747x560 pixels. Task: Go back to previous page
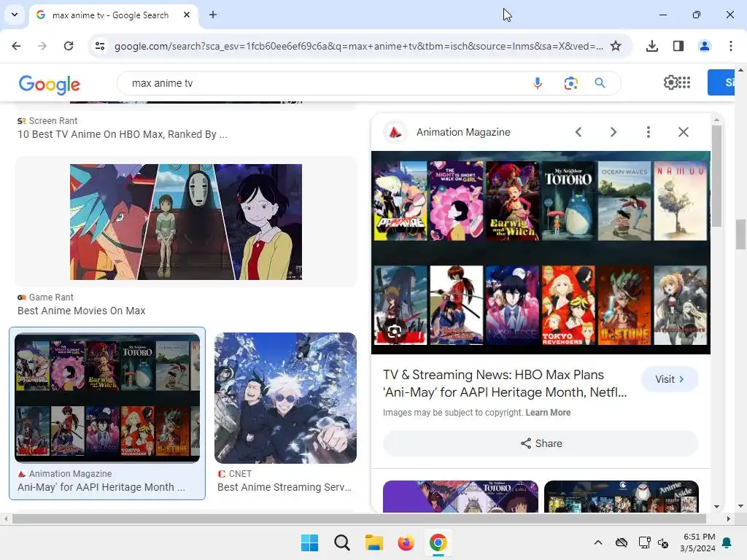[16, 46]
